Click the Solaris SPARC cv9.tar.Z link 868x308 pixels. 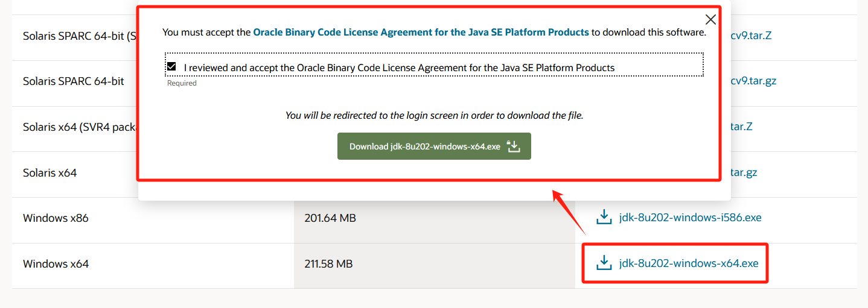click(751, 35)
